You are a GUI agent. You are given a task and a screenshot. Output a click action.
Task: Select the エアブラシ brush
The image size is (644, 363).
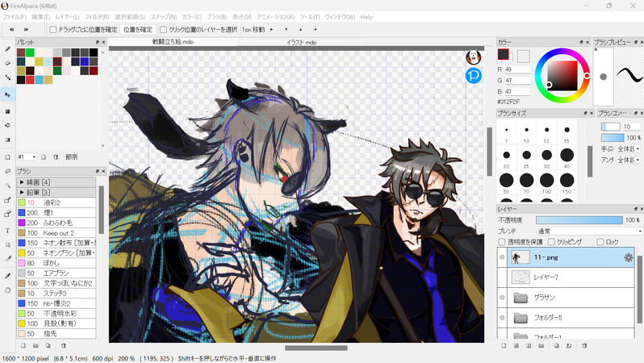56,273
